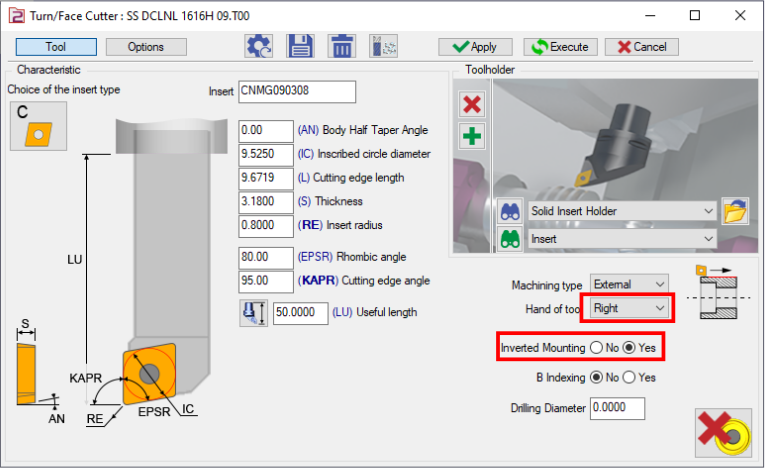Click the floppy disk save icon
The height and width of the screenshot is (469, 766).
coord(301,46)
